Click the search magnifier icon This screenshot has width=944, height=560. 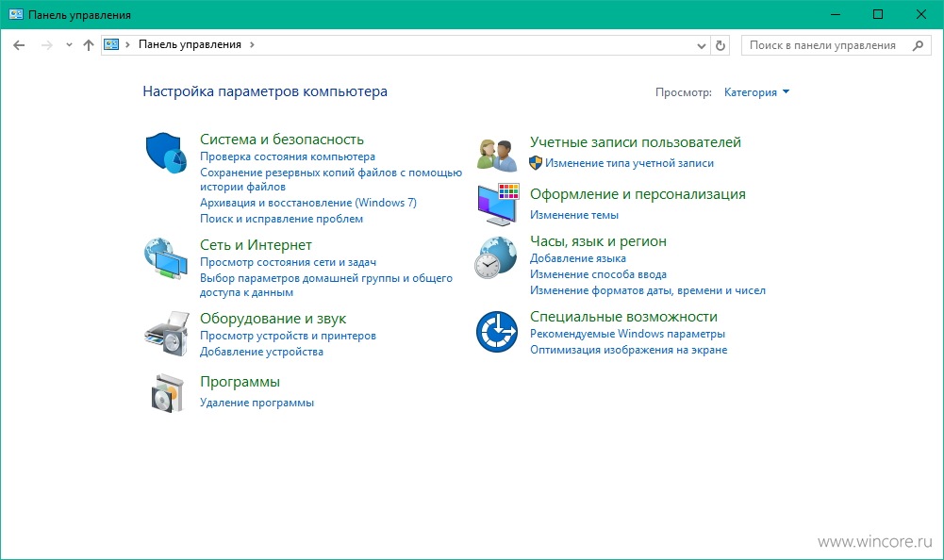[x=918, y=45]
